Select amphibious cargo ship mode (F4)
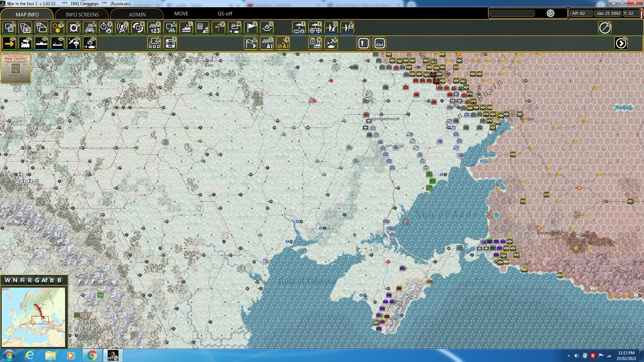 click(x=58, y=44)
